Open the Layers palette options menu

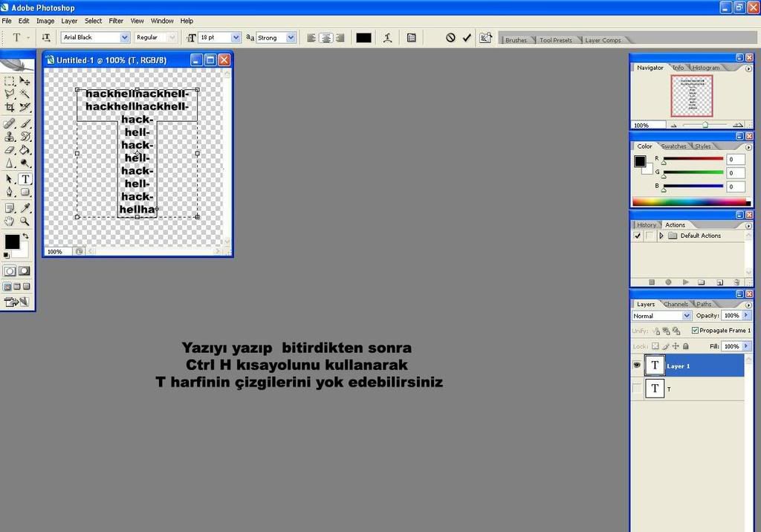point(748,305)
